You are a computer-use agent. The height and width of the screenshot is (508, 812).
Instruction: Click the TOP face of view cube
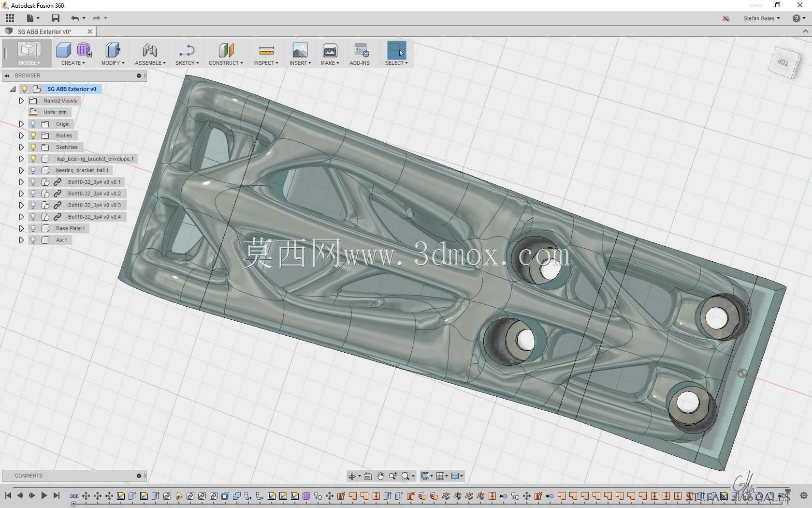(x=783, y=62)
